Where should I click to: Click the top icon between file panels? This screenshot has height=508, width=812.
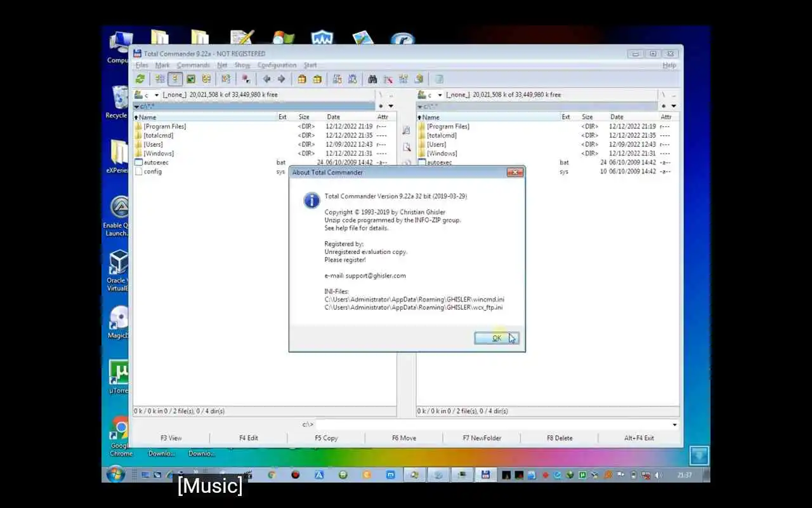tap(407, 130)
